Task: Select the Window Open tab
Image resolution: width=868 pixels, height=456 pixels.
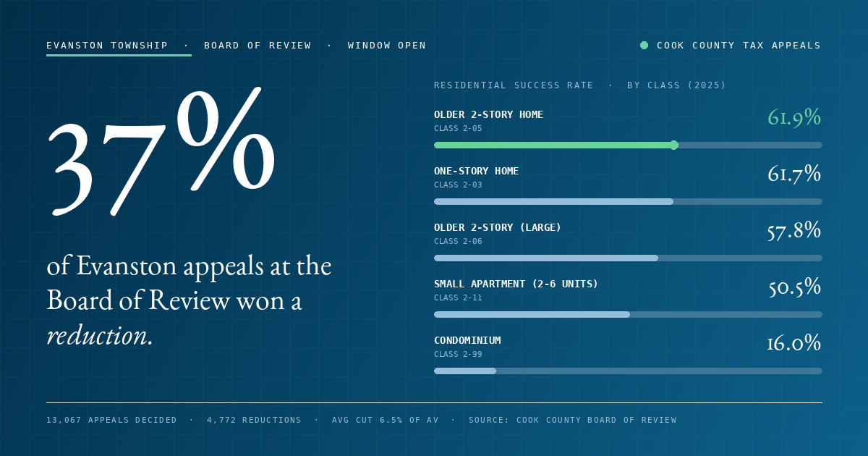Action: point(387,46)
